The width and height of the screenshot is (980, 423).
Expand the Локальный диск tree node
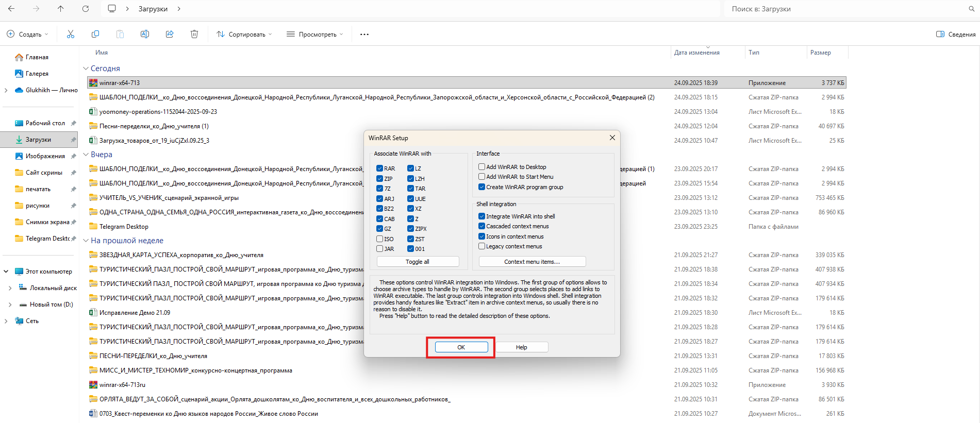click(x=10, y=288)
